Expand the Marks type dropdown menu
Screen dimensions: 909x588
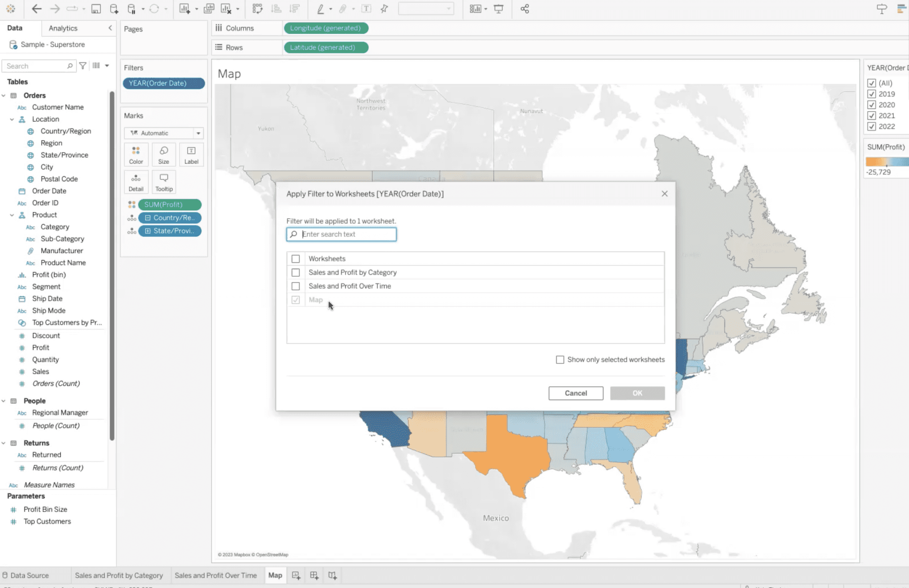coord(198,133)
